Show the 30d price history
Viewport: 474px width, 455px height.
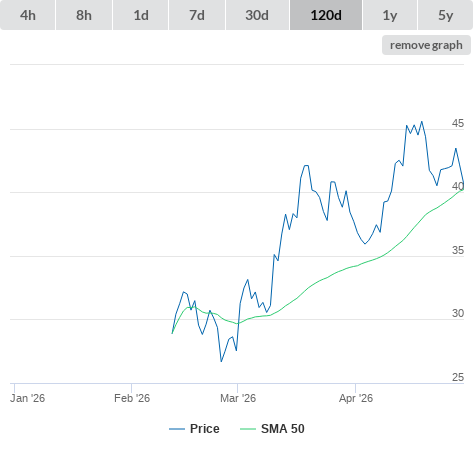(x=257, y=15)
